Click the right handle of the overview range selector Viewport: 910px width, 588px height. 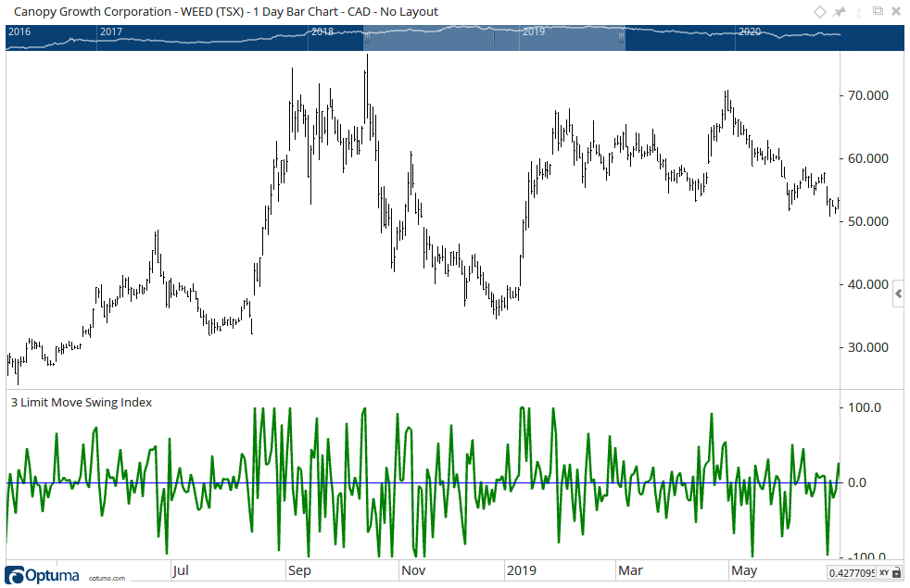[622, 38]
